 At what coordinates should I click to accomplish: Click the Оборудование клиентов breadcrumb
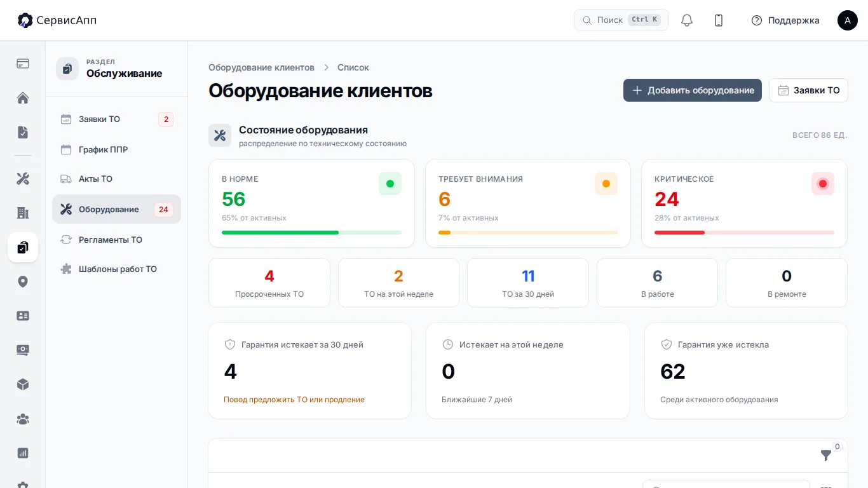[x=261, y=67]
